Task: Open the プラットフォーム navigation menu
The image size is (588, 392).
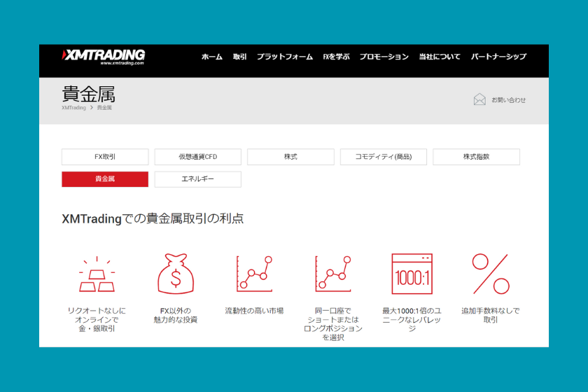Action: pyautogui.click(x=284, y=57)
